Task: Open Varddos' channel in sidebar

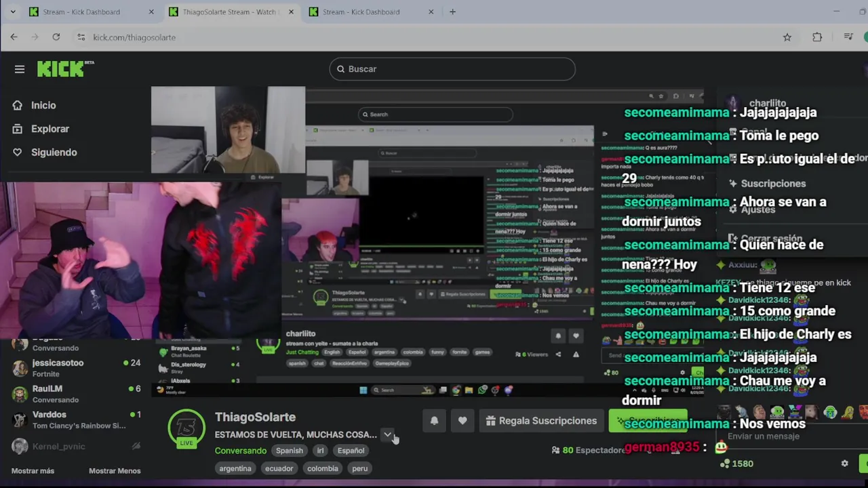Action: [77, 420]
